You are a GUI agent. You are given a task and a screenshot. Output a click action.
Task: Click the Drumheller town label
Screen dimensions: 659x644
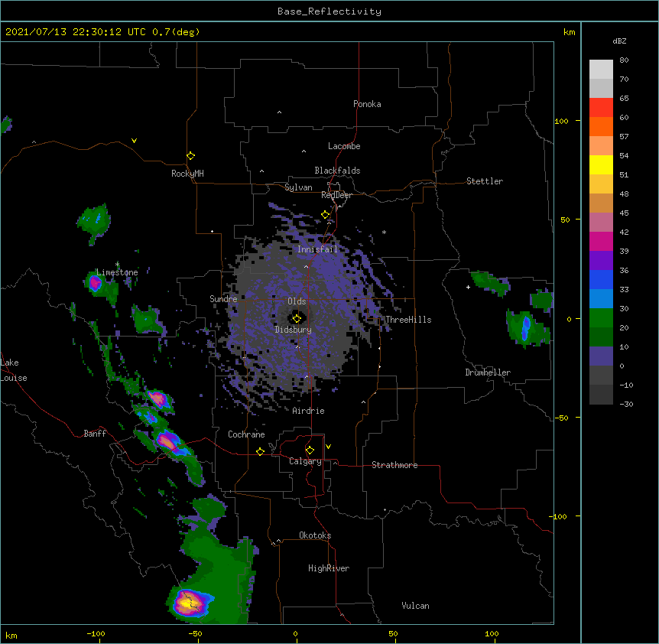click(488, 372)
